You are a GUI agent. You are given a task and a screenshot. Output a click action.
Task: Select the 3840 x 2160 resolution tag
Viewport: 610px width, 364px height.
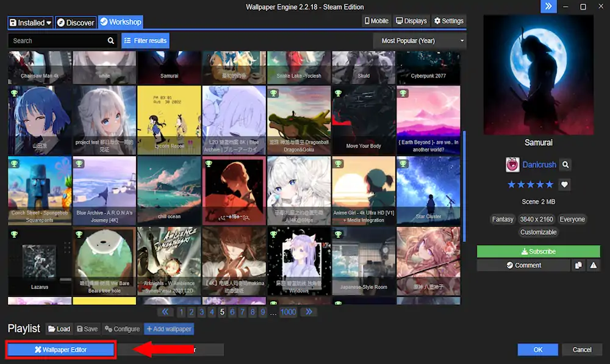pos(536,219)
